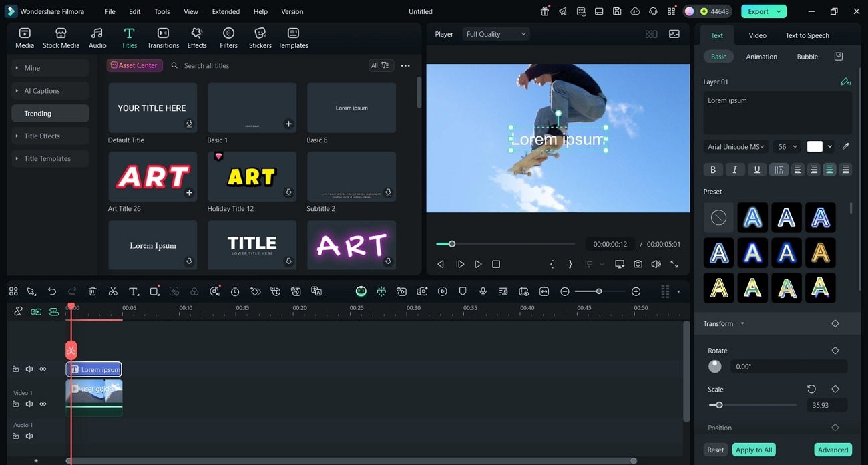Click the Undo icon above the timeline
The image size is (868, 465).
52,291
